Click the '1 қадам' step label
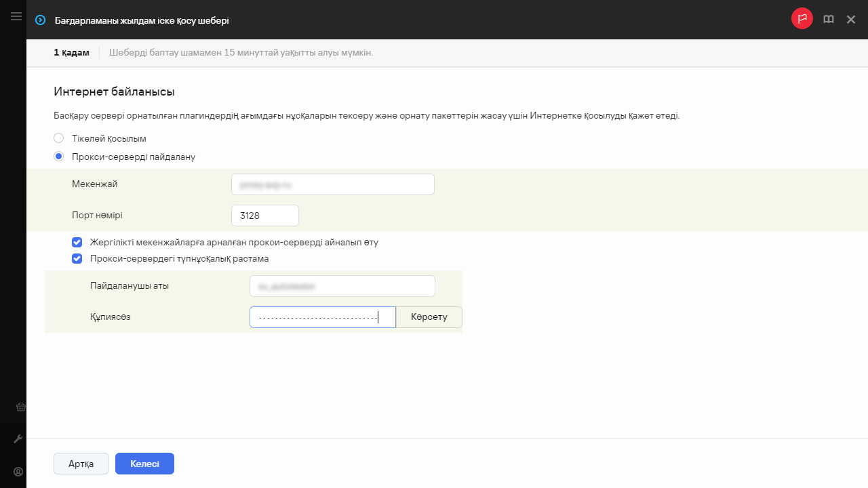 click(71, 53)
